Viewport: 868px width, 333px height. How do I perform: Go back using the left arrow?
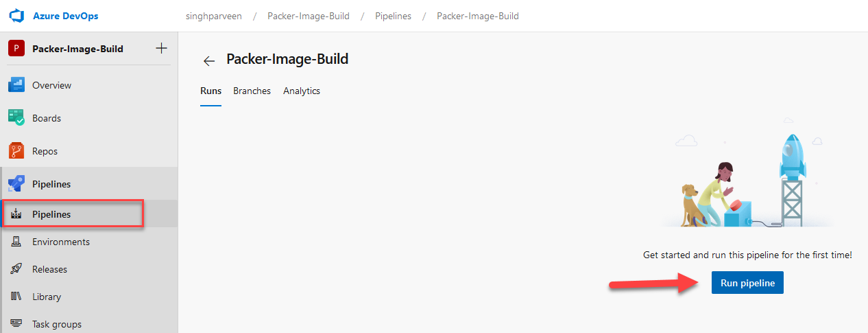(x=209, y=61)
